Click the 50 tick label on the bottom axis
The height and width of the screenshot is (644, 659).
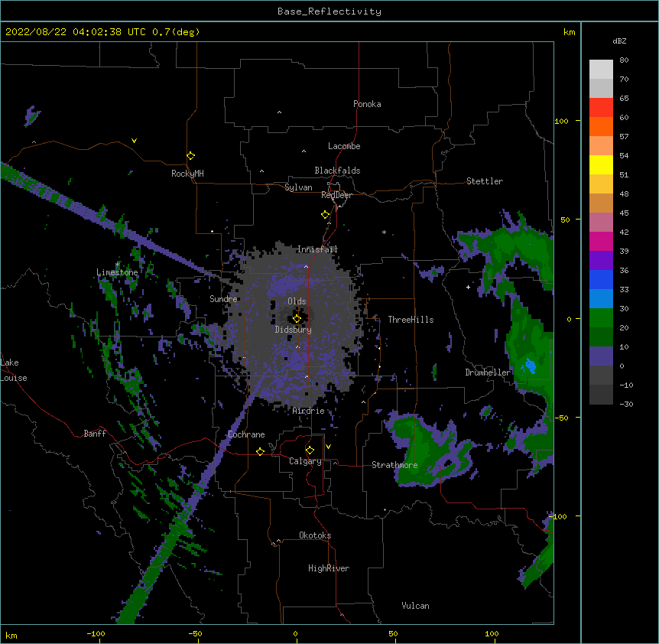pyautogui.click(x=392, y=633)
